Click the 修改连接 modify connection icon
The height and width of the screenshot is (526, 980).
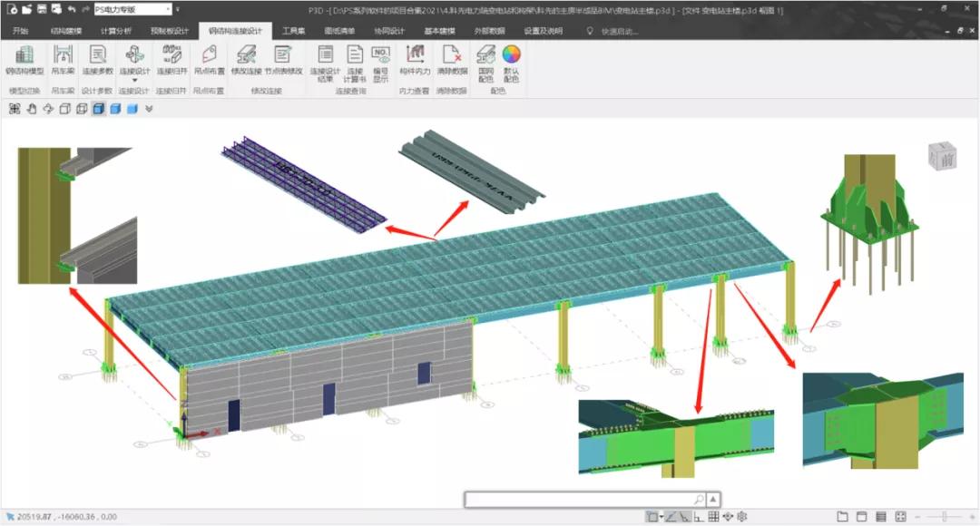(x=246, y=59)
